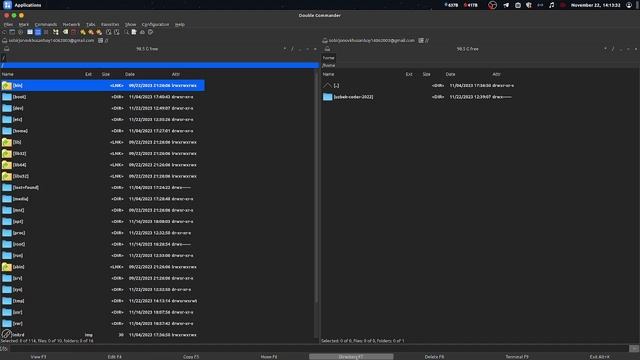Open the command line history dropdown arrow
Image resolution: width=640 pixels, height=360 pixels.
click(634, 349)
